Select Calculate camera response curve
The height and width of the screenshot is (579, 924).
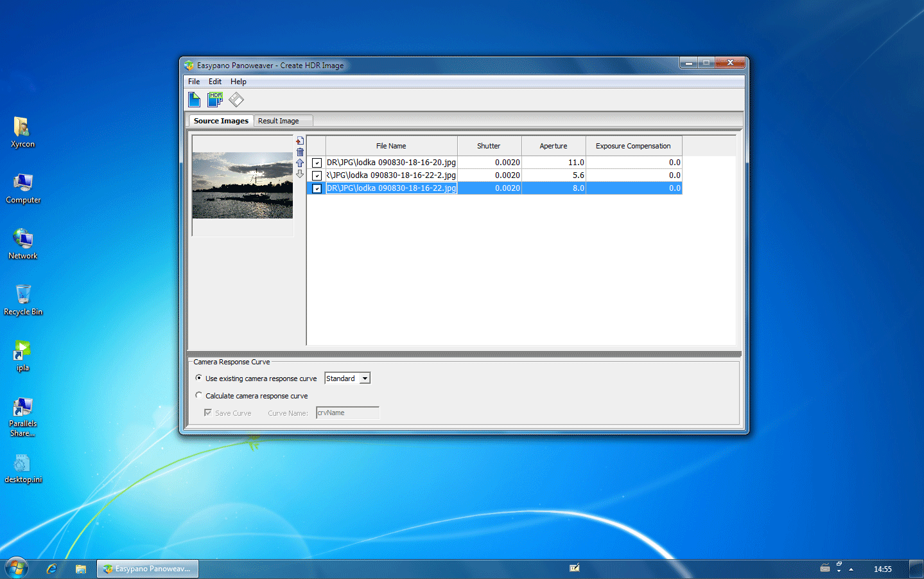(199, 395)
